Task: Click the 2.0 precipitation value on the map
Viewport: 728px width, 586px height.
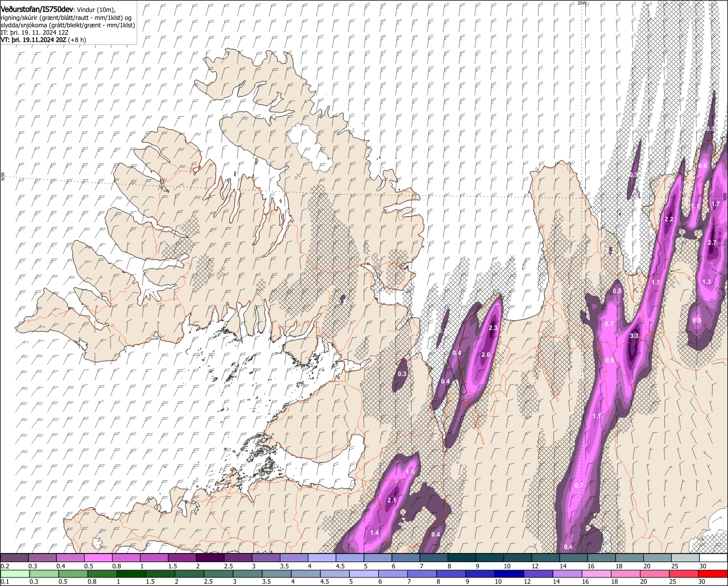Action: (x=486, y=354)
